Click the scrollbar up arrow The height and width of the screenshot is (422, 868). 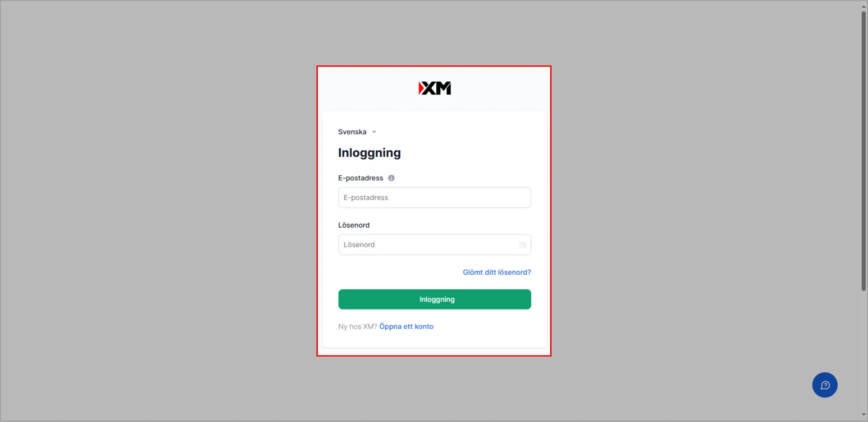click(863, 6)
